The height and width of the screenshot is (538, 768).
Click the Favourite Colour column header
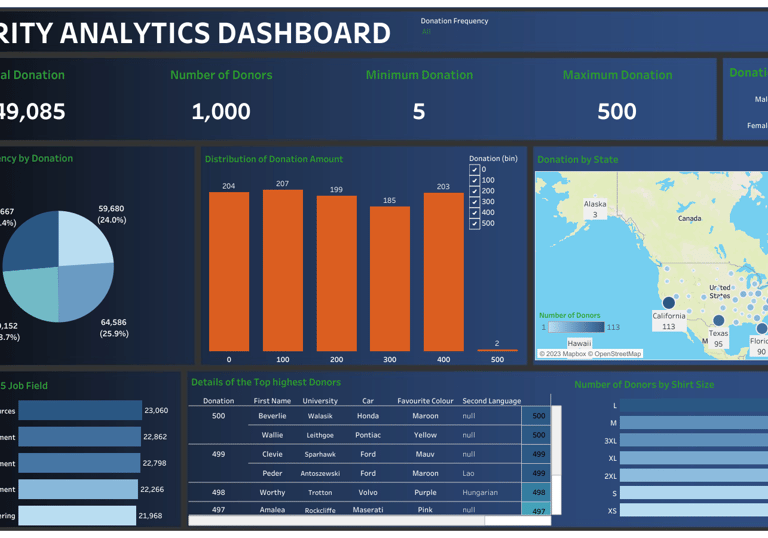(425, 401)
